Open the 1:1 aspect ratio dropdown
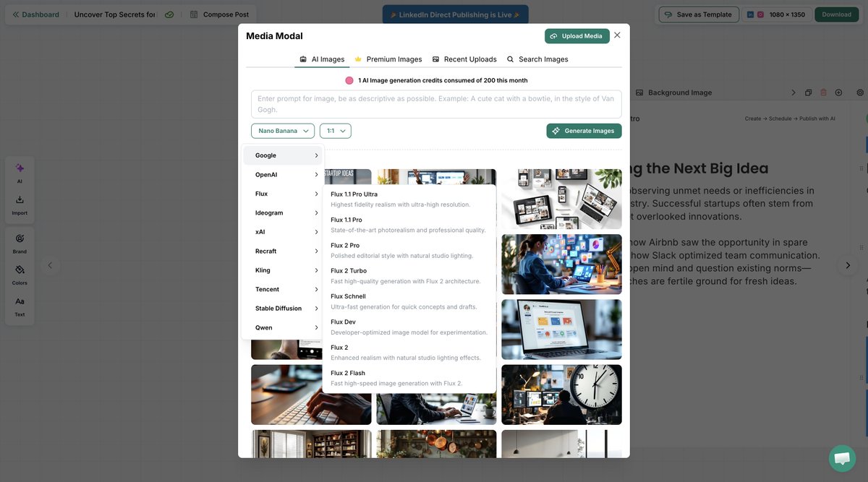The image size is (868, 482). [336, 131]
